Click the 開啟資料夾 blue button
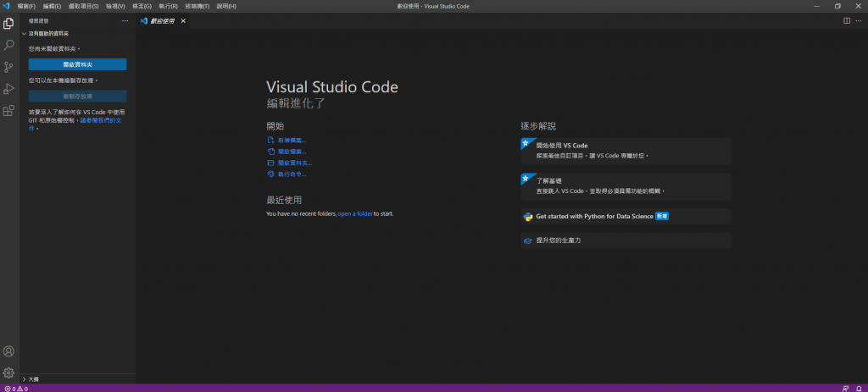868x392 pixels. pyautogui.click(x=77, y=64)
